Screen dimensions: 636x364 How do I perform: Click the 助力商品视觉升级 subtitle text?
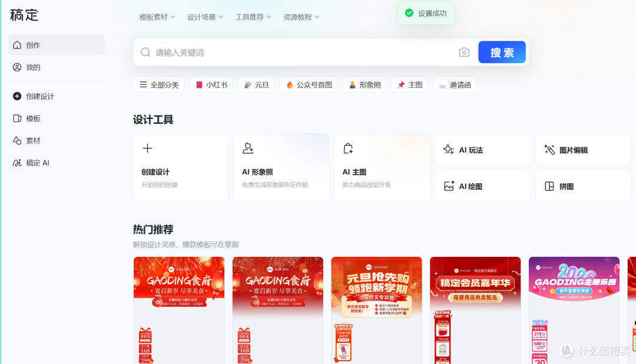(x=366, y=184)
